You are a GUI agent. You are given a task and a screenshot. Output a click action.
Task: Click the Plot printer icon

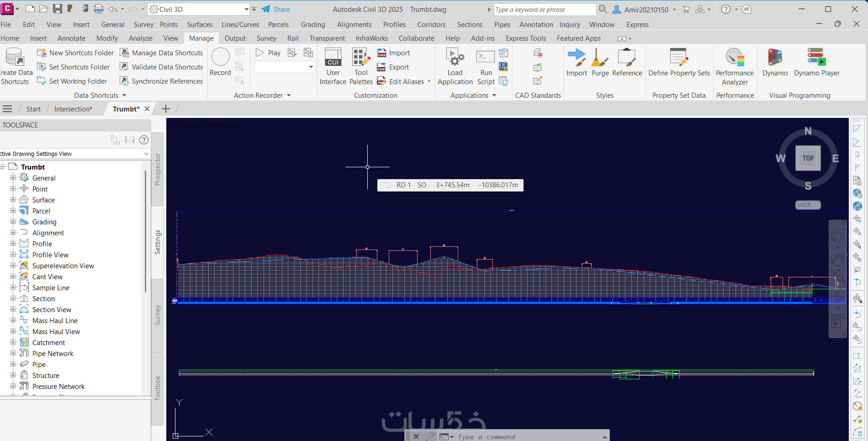point(98,9)
